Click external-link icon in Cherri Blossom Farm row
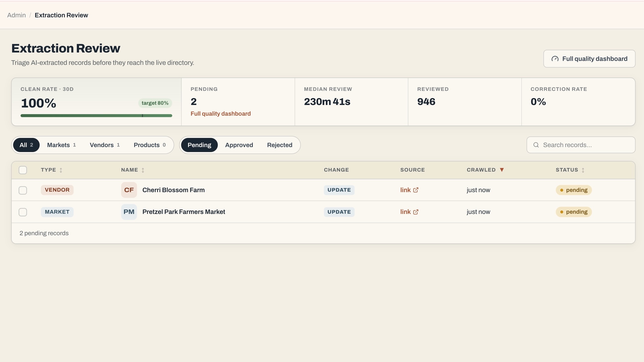Viewport: 644px width, 362px height. point(416,190)
